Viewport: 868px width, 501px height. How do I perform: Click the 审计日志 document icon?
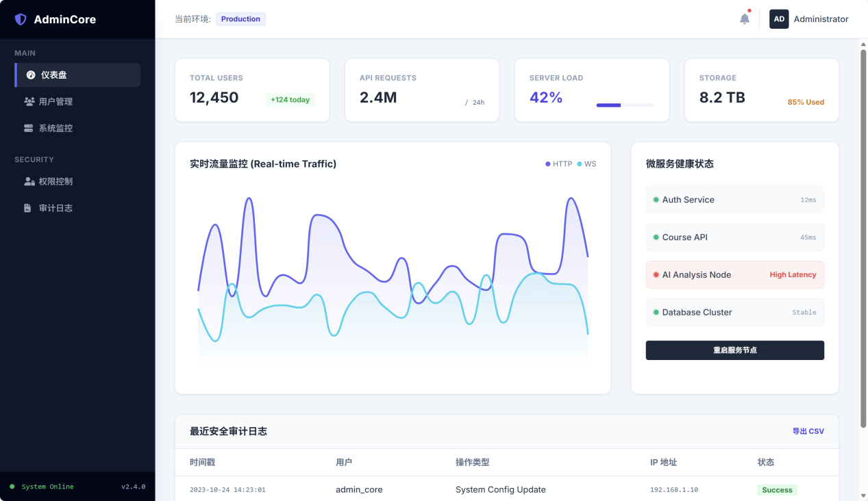click(28, 208)
